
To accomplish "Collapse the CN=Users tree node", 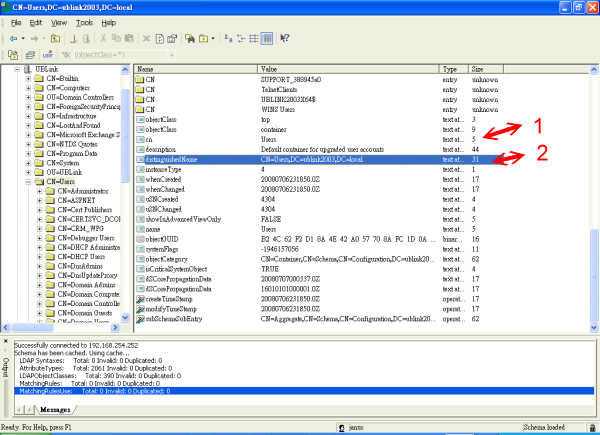I will pyautogui.click(x=28, y=182).
